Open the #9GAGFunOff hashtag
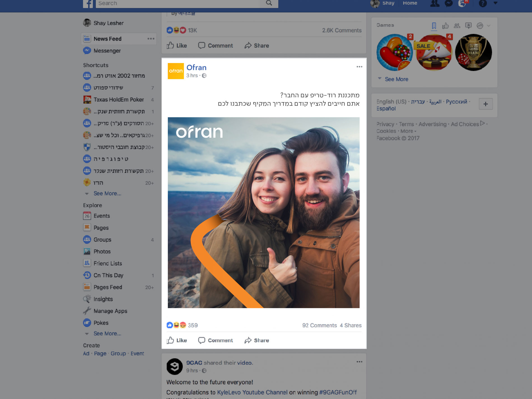 point(338,392)
